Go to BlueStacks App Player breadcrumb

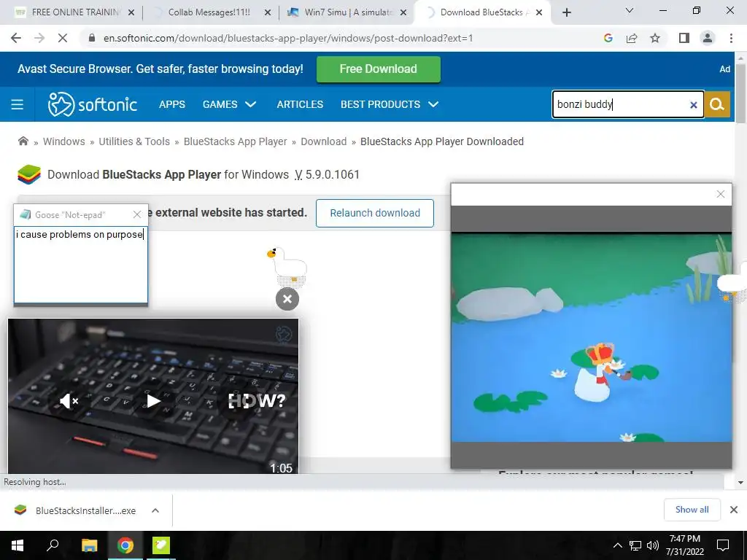(x=236, y=141)
